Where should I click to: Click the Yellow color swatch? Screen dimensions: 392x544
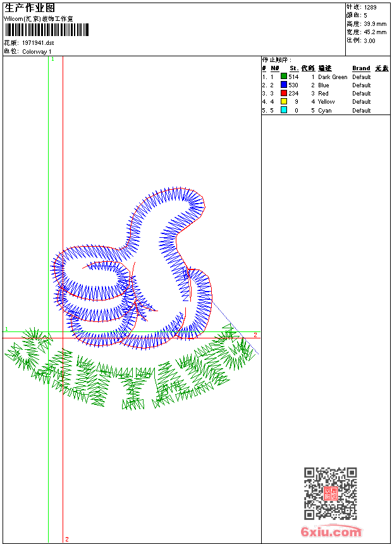click(284, 101)
